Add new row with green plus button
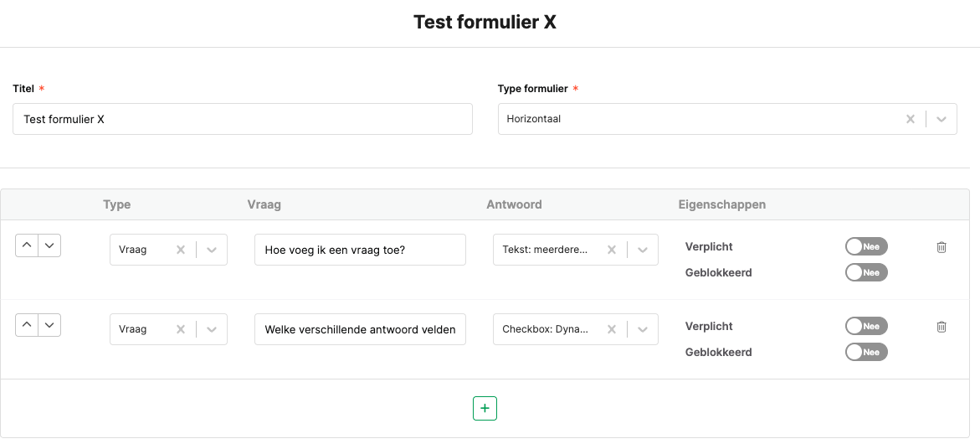The width and height of the screenshot is (980, 444). (485, 408)
